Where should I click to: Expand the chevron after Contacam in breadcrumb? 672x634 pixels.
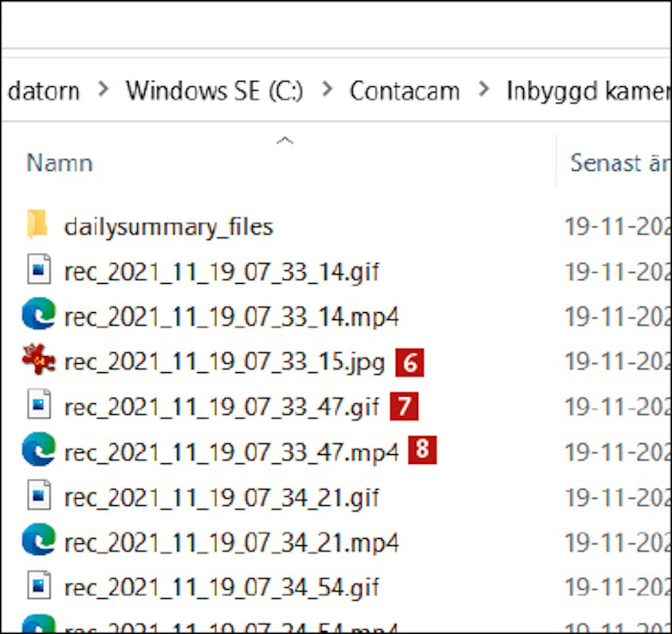pos(484,90)
